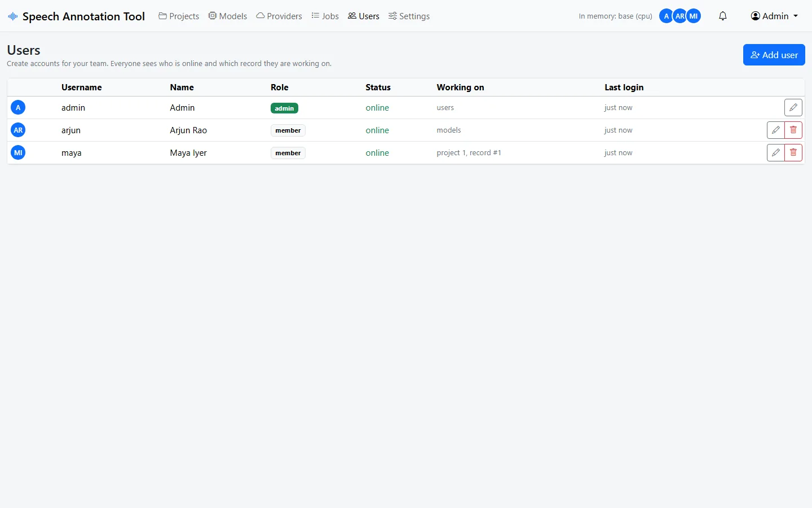Click maya's MI avatar in the table
This screenshot has height=508, width=812.
click(x=18, y=152)
